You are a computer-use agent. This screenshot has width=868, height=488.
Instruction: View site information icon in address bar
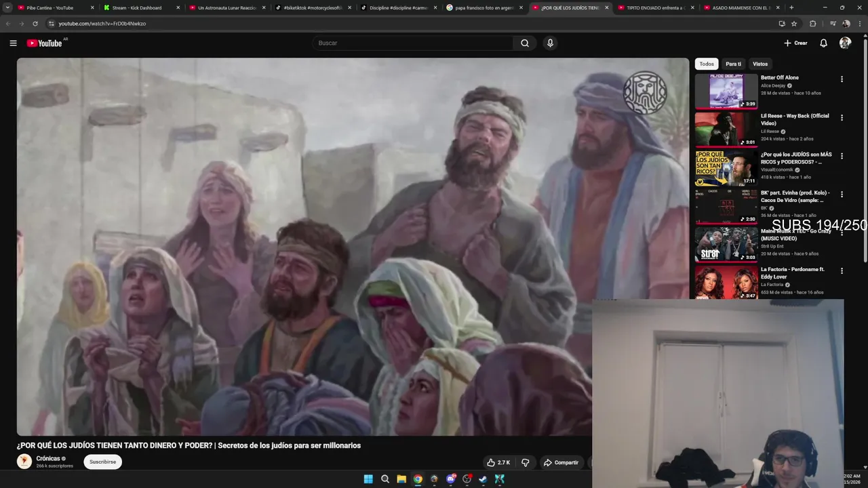[x=51, y=23]
